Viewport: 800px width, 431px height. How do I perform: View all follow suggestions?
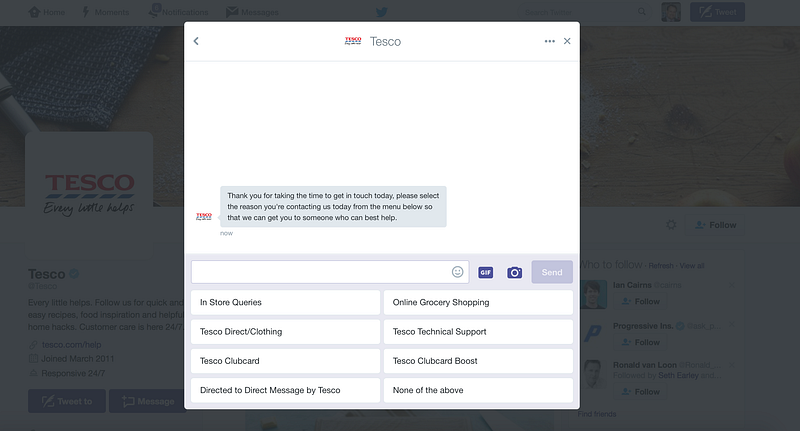[x=692, y=266]
